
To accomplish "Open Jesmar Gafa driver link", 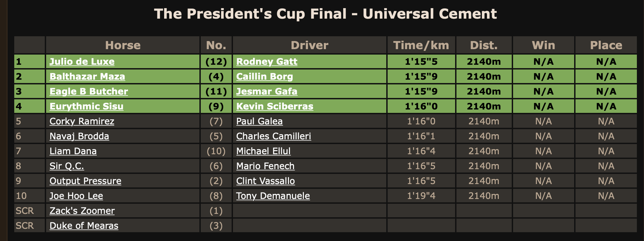I will click(x=267, y=92).
